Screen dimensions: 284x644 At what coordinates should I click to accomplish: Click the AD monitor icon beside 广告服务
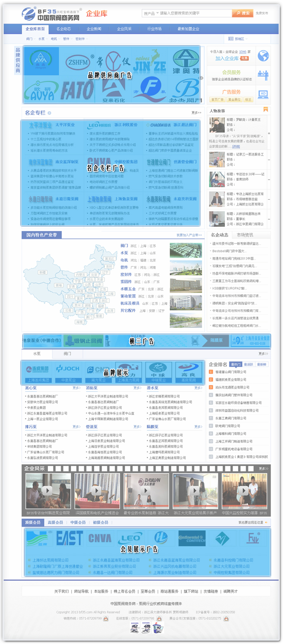click(263, 94)
